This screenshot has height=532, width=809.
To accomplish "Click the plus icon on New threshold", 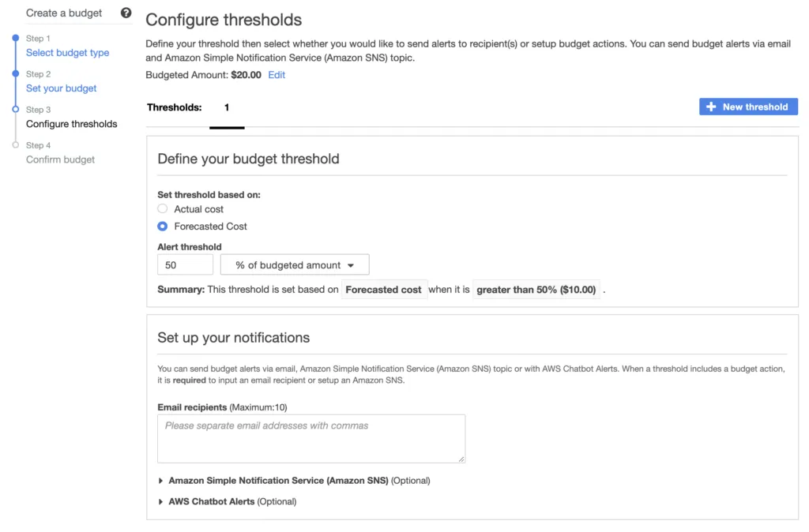I will [x=711, y=106].
